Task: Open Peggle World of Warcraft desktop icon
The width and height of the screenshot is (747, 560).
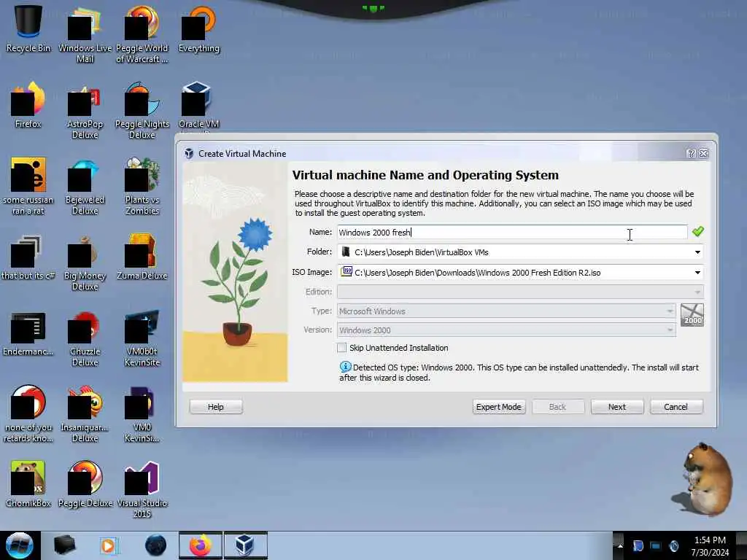Action: (x=142, y=34)
